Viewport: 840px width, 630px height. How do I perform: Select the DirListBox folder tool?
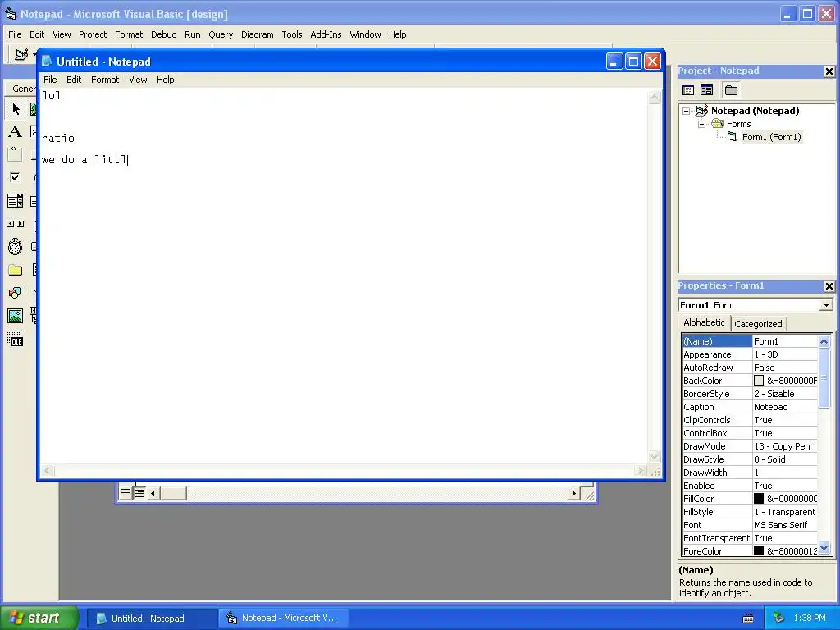tap(15, 270)
